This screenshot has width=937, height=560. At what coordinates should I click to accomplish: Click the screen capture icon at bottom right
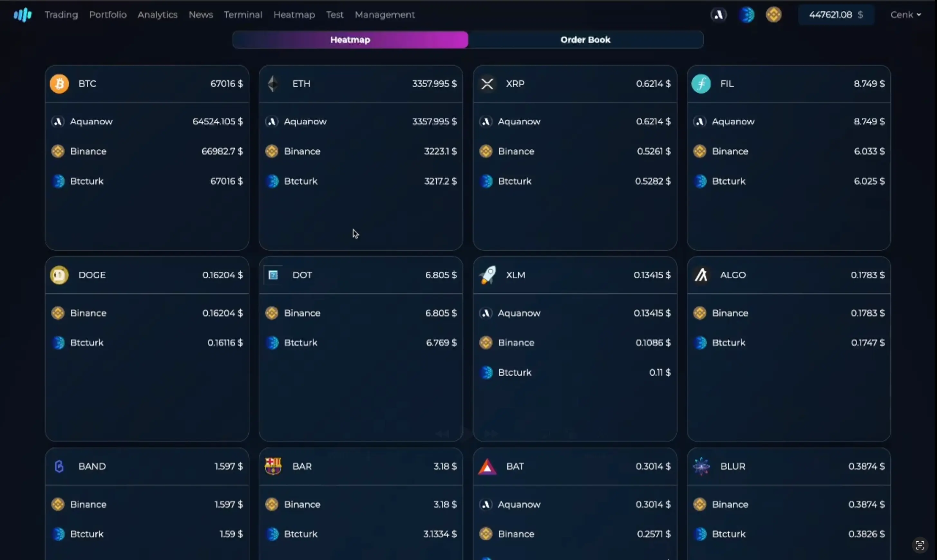click(x=920, y=545)
